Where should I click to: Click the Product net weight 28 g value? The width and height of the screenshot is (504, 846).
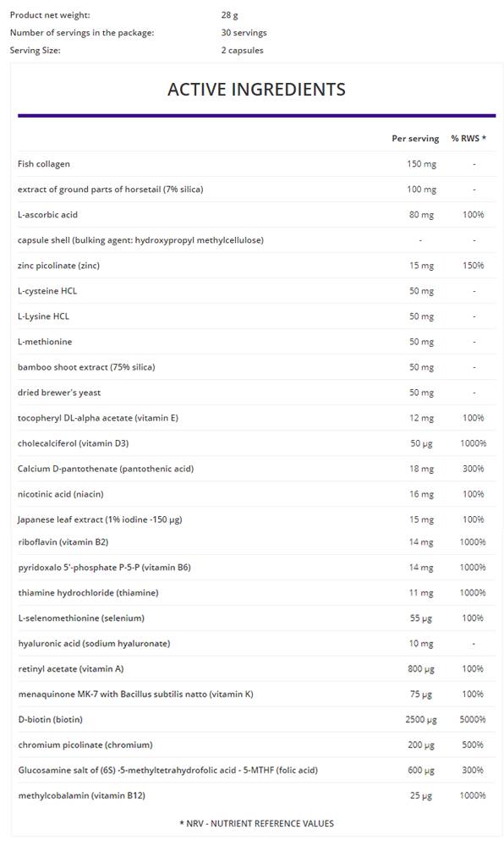click(x=229, y=15)
